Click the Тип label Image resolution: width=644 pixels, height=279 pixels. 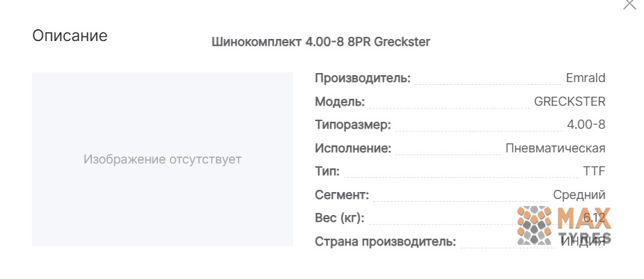[x=327, y=171]
